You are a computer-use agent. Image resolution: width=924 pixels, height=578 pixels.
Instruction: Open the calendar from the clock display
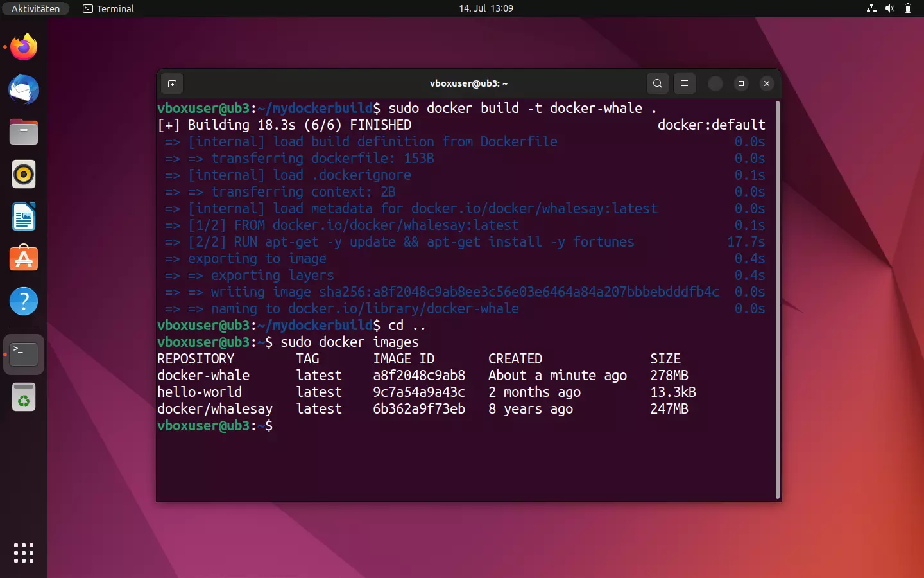[x=486, y=8]
